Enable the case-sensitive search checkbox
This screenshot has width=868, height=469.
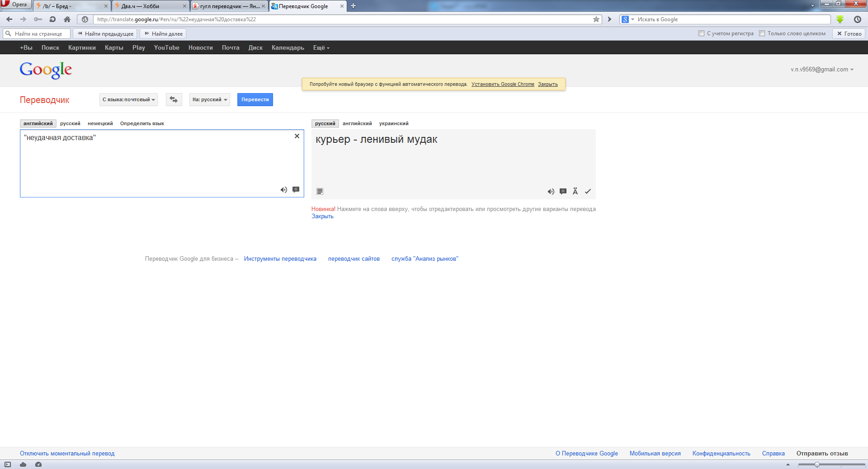pyautogui.click(x=701, y=33)
